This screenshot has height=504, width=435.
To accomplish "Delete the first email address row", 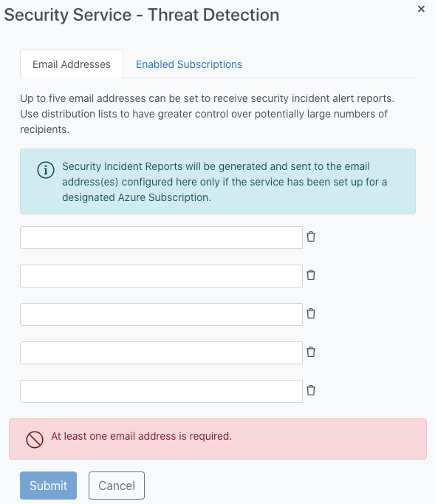I will 311,237.
